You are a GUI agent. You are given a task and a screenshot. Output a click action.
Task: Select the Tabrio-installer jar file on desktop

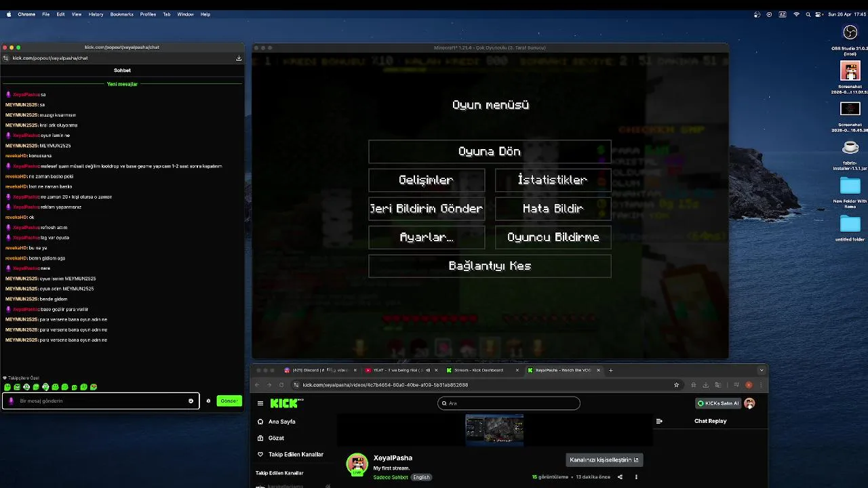click(850, 147)
